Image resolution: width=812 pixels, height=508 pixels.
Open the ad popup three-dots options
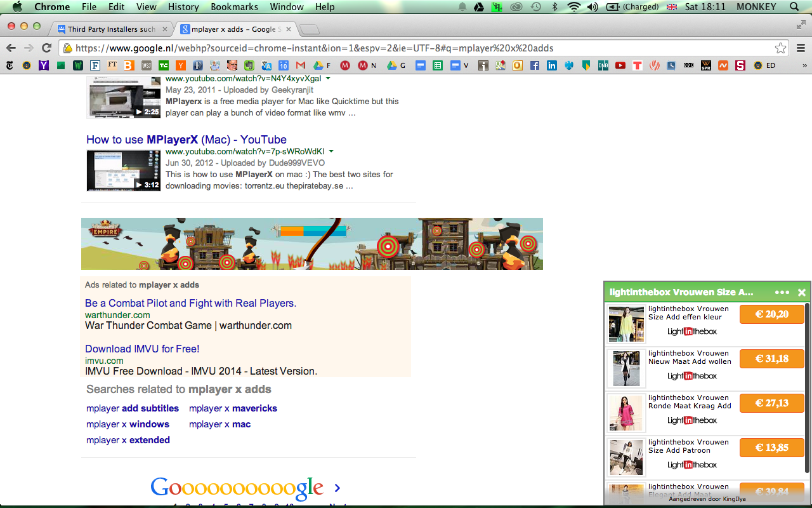pos(782,292)
